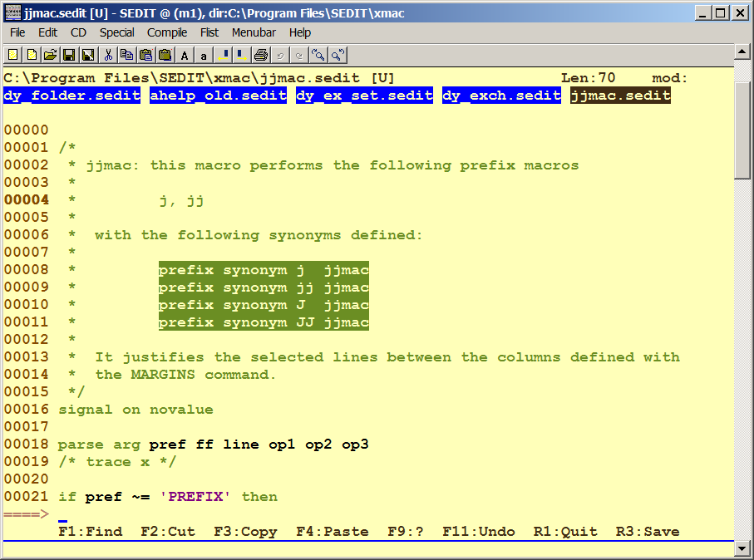Screen dimensions: 754x560
Task: Click the highlighted line 'prefix synonym JJ jjmac'
Action: 264,322
